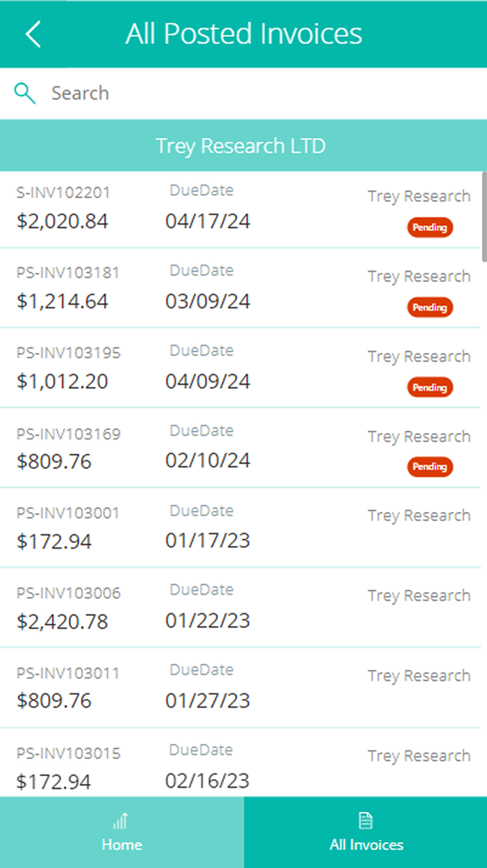
Task: Click the Home chart icon
Action: click(x=121, y=821)
